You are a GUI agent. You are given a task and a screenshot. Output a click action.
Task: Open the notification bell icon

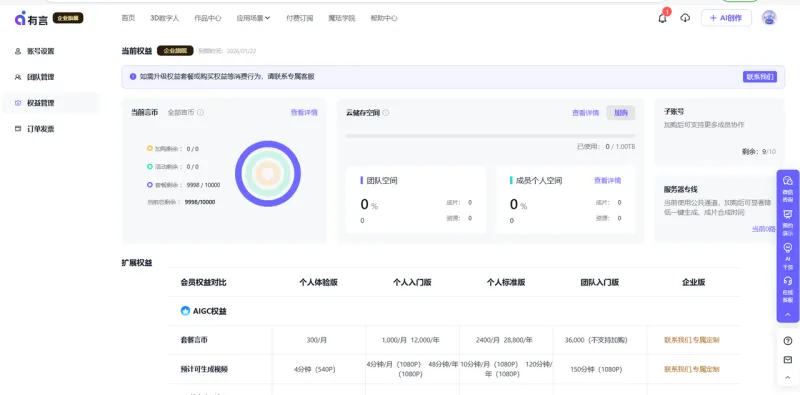point(662,18)
